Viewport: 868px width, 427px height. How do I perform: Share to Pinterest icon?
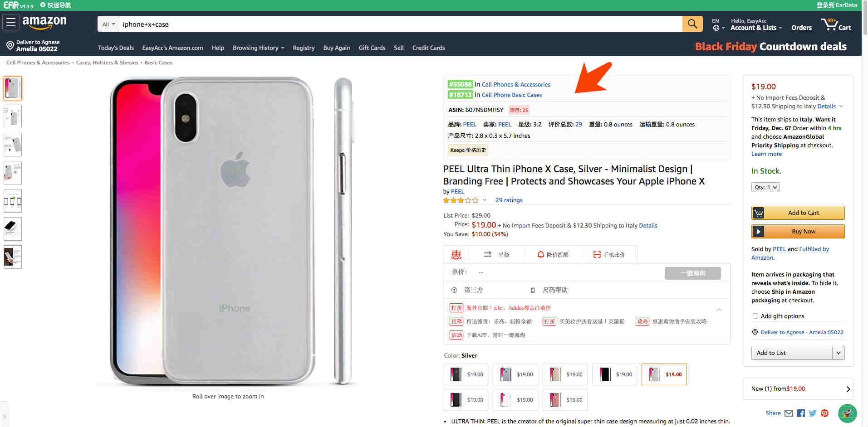click(824, 413)
